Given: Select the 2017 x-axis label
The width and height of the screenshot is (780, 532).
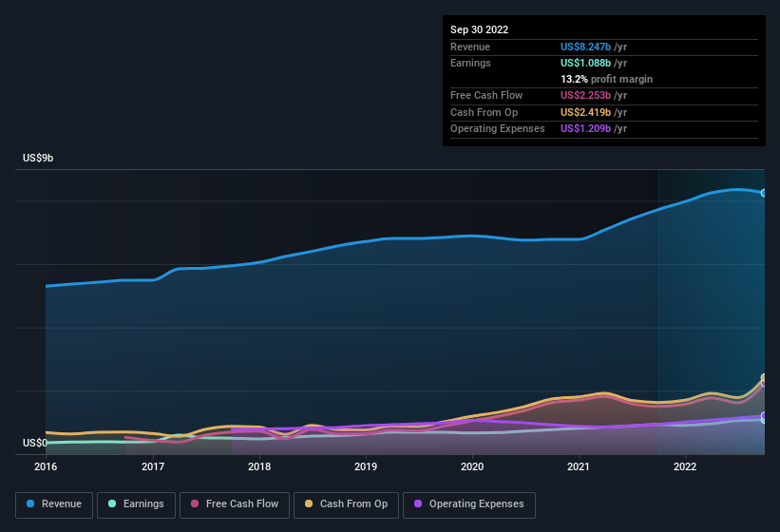Looking at the screenshot, I should (x=153, y=466).
